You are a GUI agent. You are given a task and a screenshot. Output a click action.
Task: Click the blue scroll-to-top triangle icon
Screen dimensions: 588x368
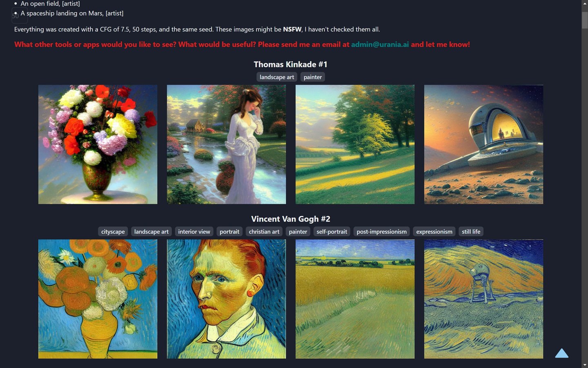(561, 353)
